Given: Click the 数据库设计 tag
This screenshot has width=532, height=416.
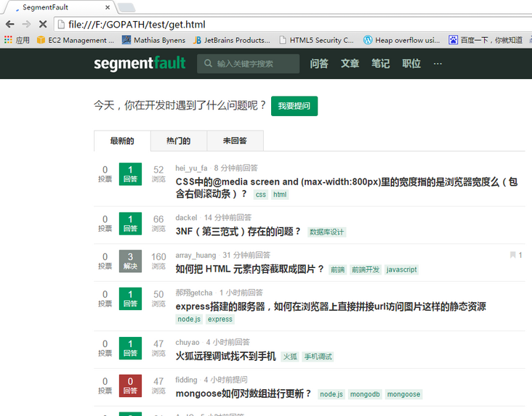Looking at the screenshot, I should [327, 232].
